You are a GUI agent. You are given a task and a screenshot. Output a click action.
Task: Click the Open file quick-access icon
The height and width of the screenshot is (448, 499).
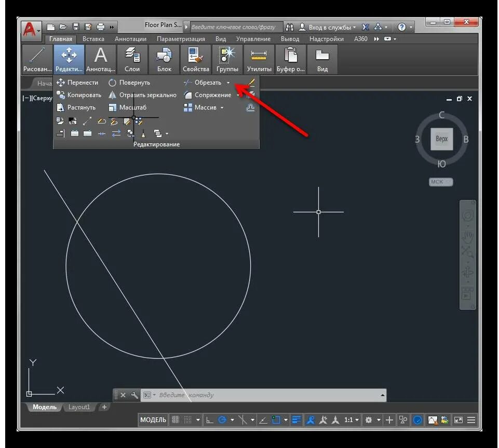(x=63, y=27)
